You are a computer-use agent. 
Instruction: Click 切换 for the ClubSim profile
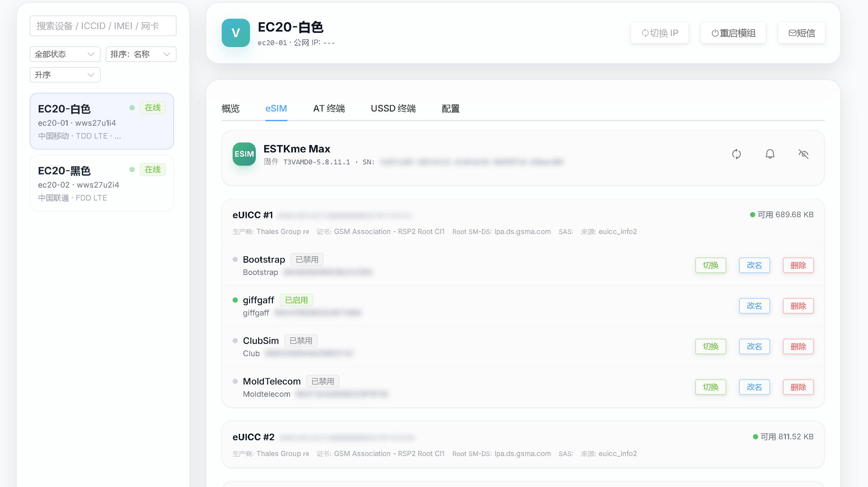point(711,346)
